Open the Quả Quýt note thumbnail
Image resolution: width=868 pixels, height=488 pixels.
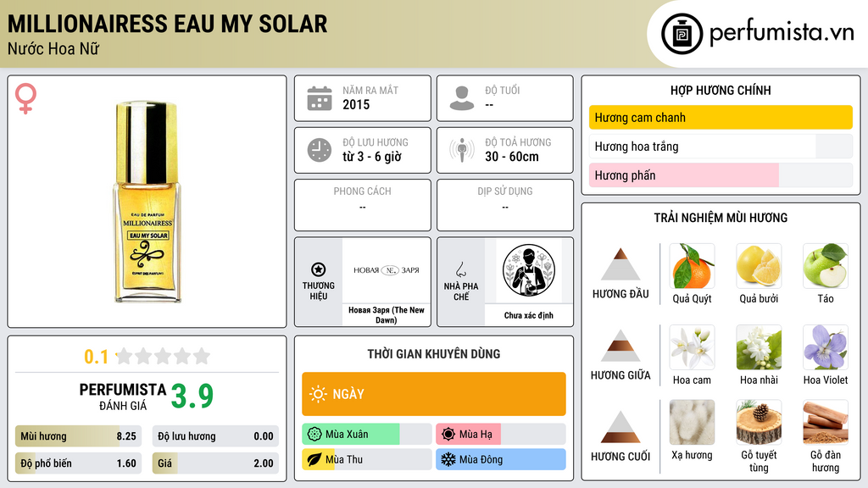(692, 266)
